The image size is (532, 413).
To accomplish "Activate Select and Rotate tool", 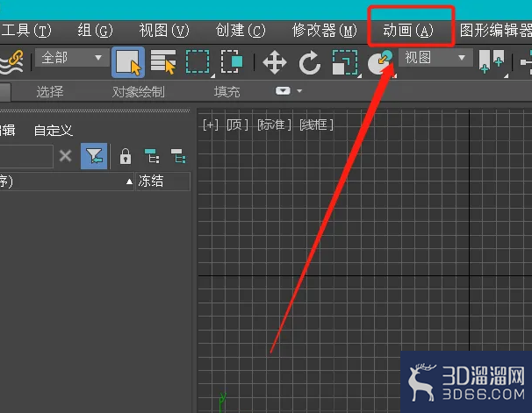I will tap(309, 62).
